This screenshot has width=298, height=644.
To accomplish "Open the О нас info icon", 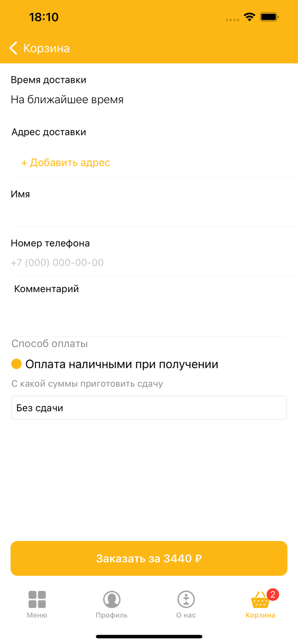I will click(186, 599).
